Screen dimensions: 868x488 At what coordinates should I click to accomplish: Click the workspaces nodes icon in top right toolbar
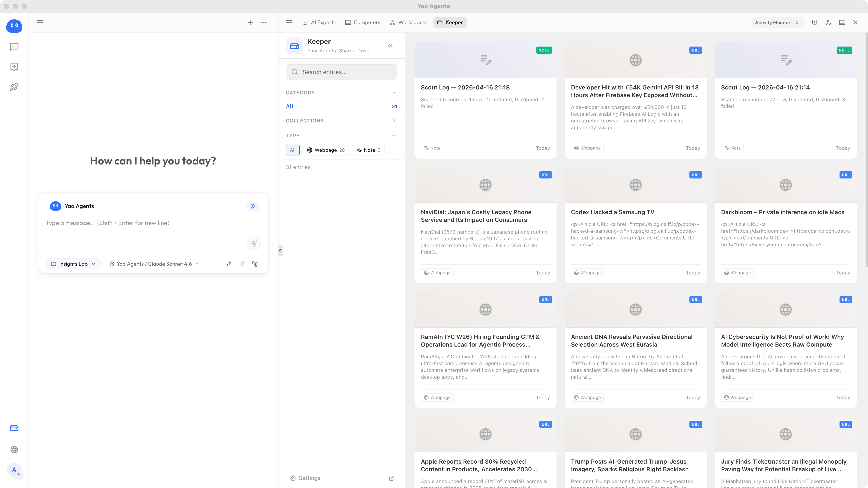(x=828, y=22)
